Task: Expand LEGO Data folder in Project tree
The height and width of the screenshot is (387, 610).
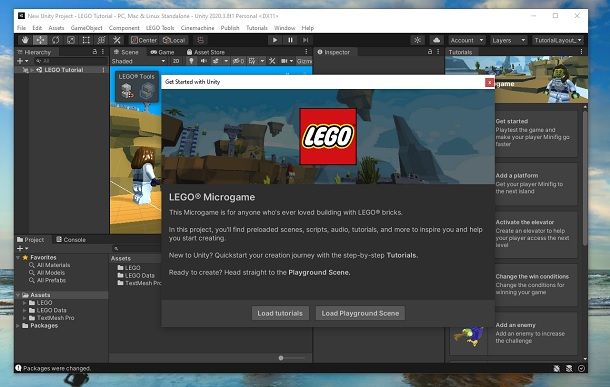Action: [25, 310]
